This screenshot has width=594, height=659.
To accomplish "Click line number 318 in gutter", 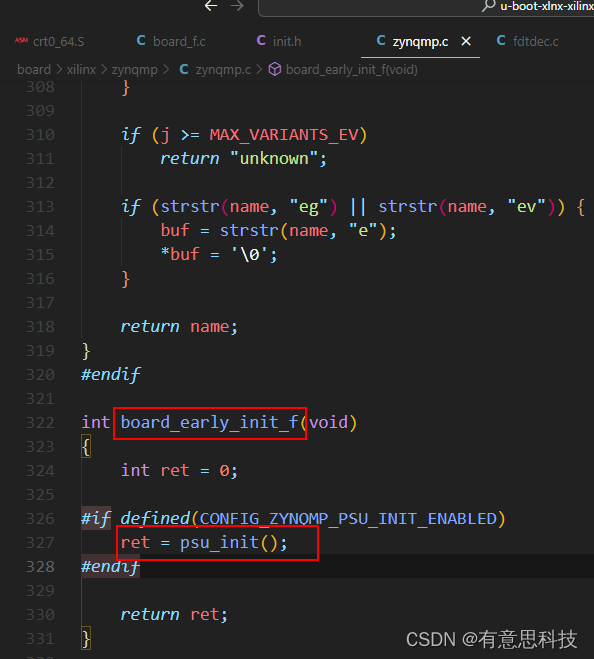I will tap(40, 327).
